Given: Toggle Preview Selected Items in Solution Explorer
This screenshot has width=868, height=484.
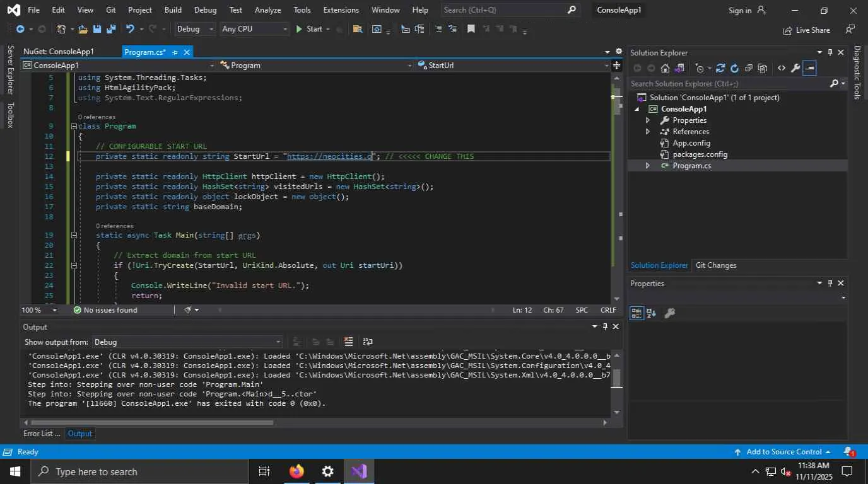Looking at the screenshot, I should 810,68.
